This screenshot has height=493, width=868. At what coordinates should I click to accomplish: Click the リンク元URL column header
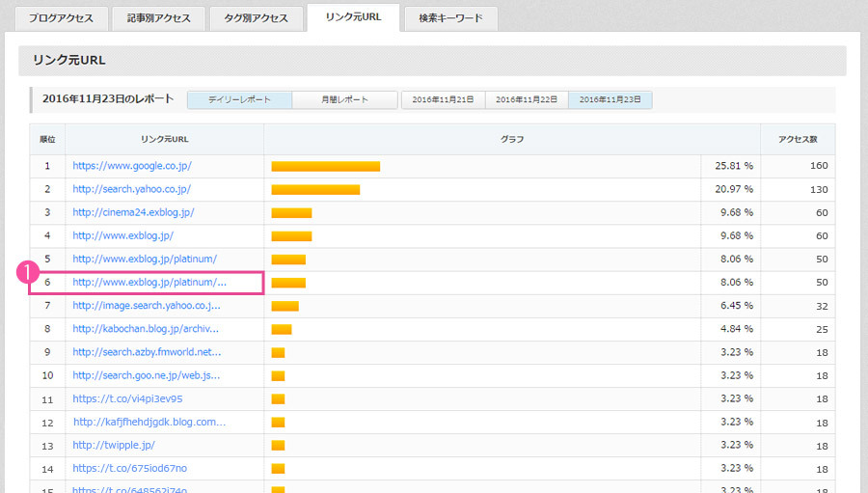164,139
